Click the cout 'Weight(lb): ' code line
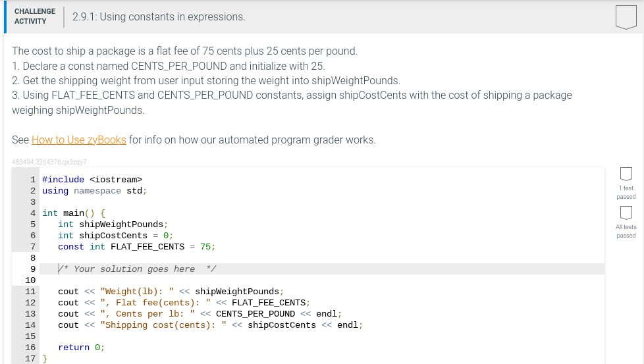 [171, 292]
